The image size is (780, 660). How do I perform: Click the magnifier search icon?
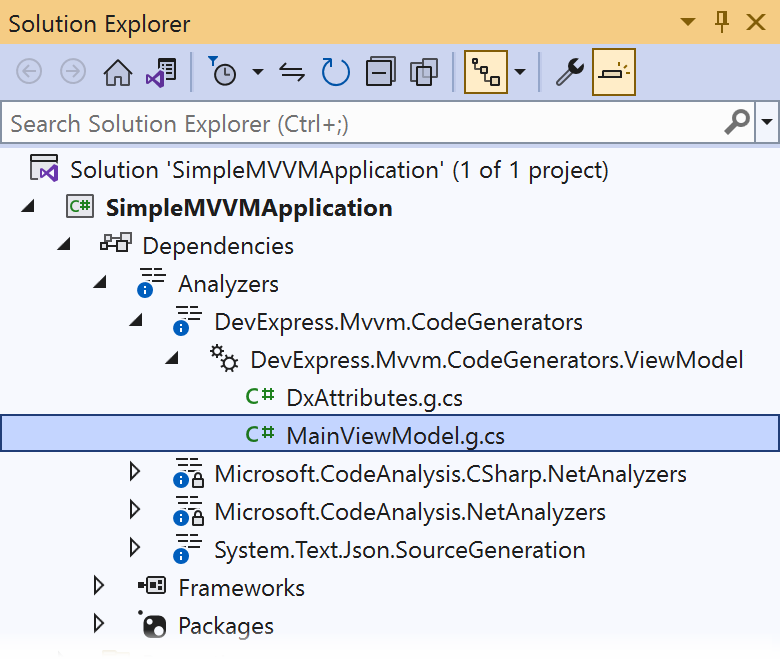[737, 122]
